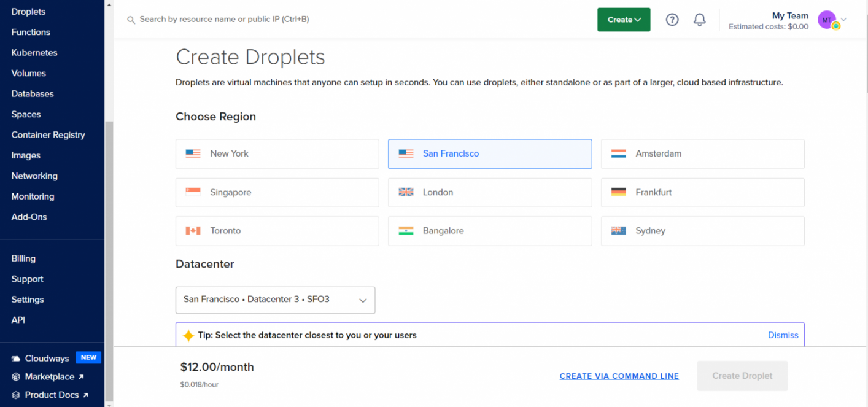Go to Images in the sidebar
The width and height of the screenshot is (868, 407).
[x=26, y=155]
